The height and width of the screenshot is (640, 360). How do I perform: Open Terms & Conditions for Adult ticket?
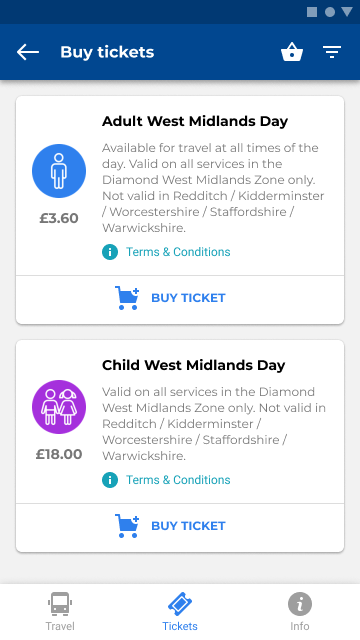[x=178, y=252]
